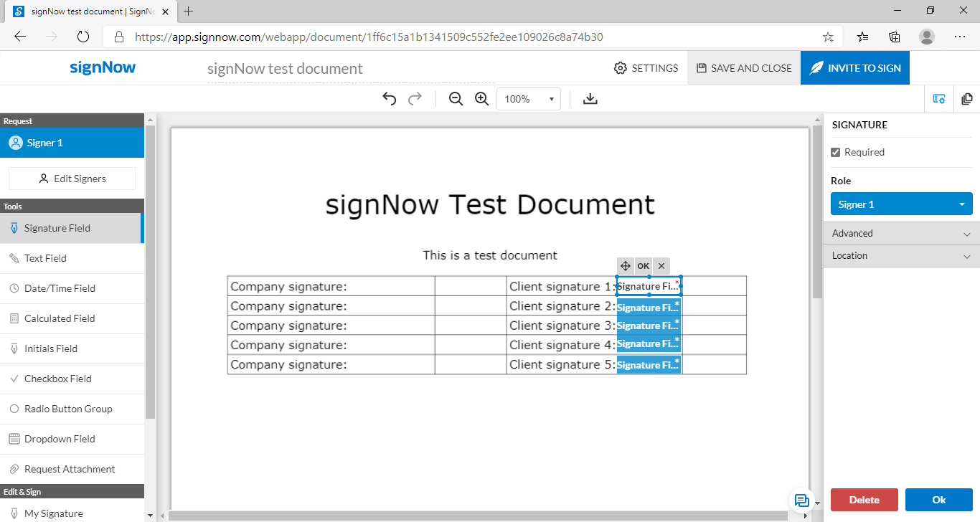This screenshot has width=980, height=522.
Task: Select the Text Field tool
Action: tap(72, 258)
